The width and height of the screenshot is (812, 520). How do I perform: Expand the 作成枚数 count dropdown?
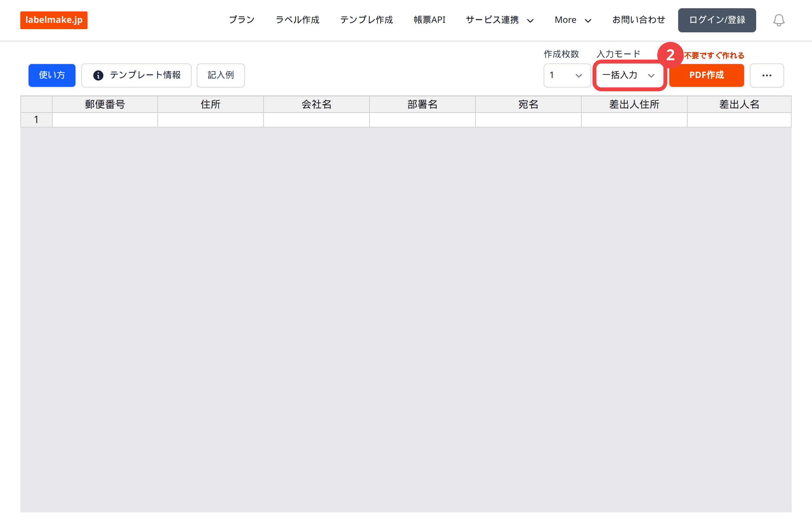(x=567, y=75)
